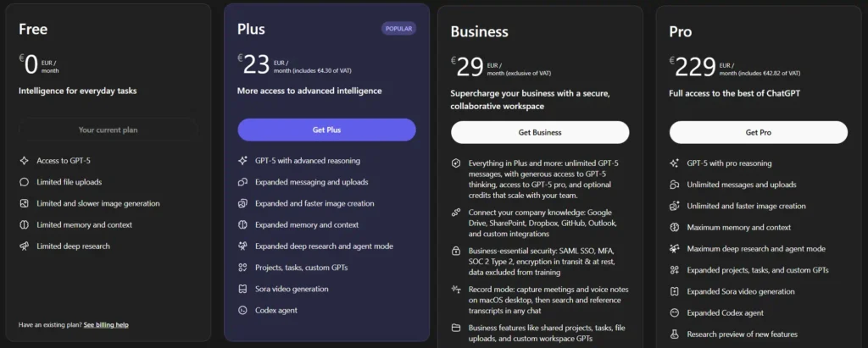868x348 pixels.
Task: Click the icon next to 'Maximum memory and context'
Action: [675, 227]
